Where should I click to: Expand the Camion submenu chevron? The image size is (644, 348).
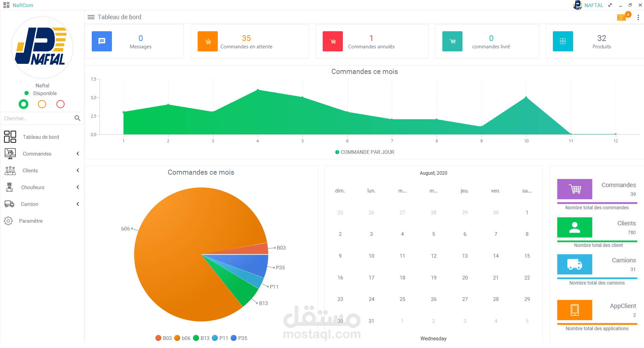tap(78, 204)
